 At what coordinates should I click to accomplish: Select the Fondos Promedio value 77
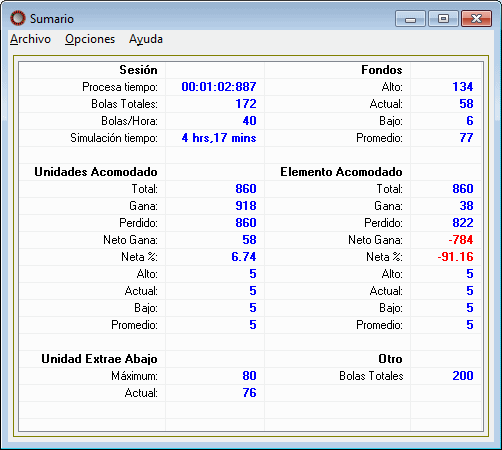point(466,138)
